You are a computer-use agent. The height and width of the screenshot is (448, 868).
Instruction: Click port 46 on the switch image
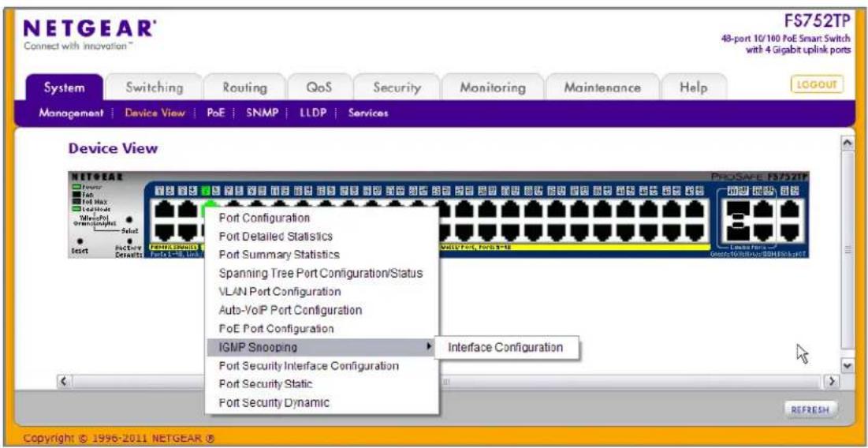point(672,233)
